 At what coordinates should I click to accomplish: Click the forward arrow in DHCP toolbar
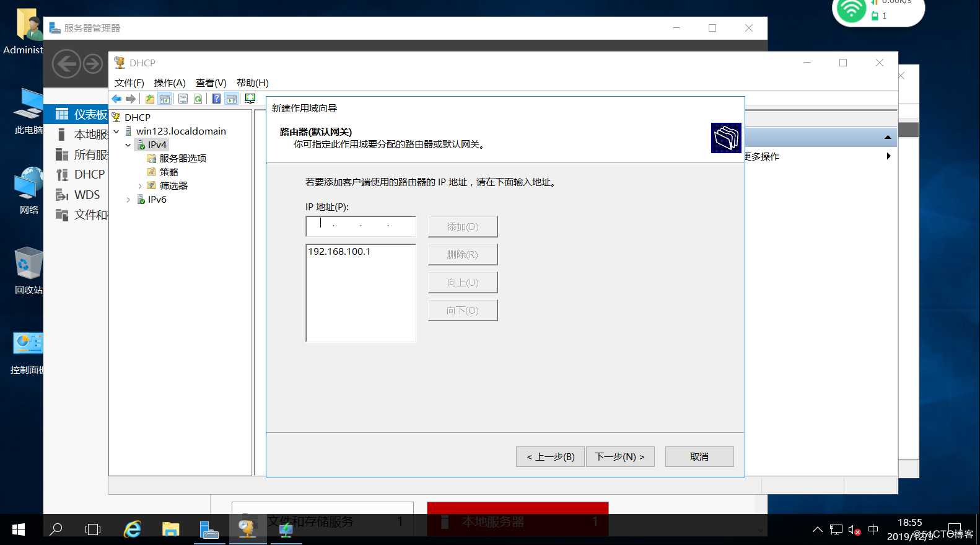point(131,99)
